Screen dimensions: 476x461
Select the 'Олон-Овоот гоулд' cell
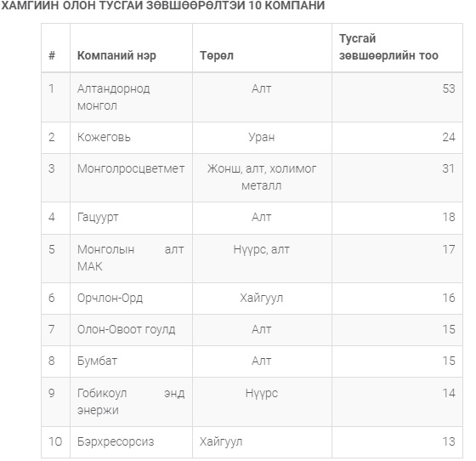coord(131,330)
